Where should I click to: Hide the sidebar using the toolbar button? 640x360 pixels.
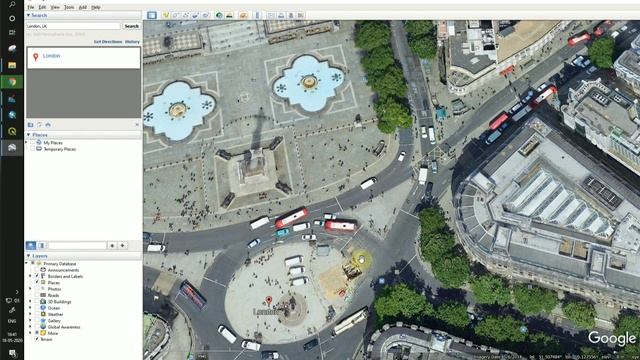click(x=152, y=15)
